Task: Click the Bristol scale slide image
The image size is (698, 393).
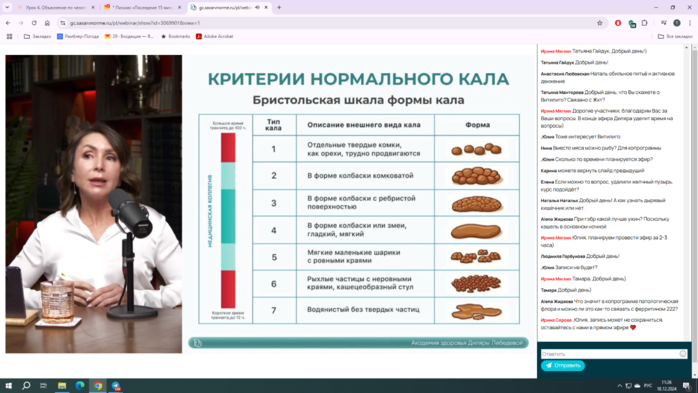Action: tap(359, 204)
